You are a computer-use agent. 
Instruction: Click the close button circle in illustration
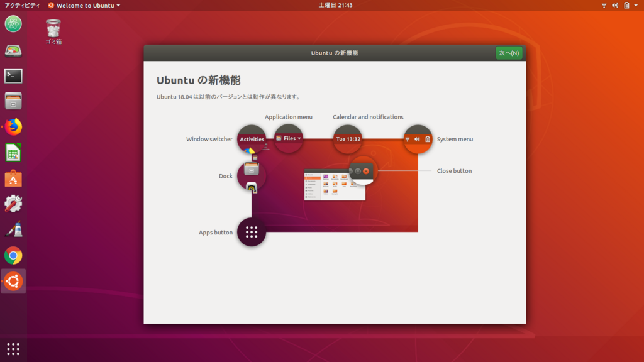[363, 171]
